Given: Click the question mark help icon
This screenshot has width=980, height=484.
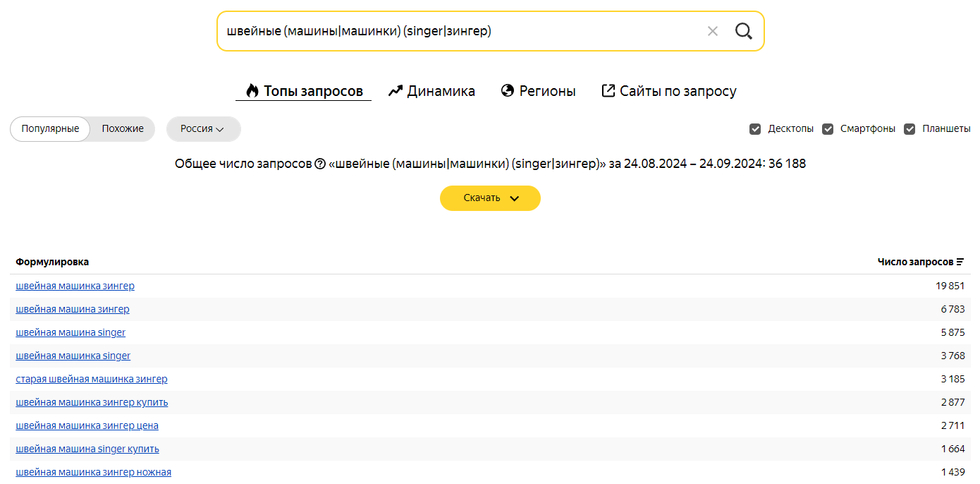Looking at the screenshot, I should (320, 164).
